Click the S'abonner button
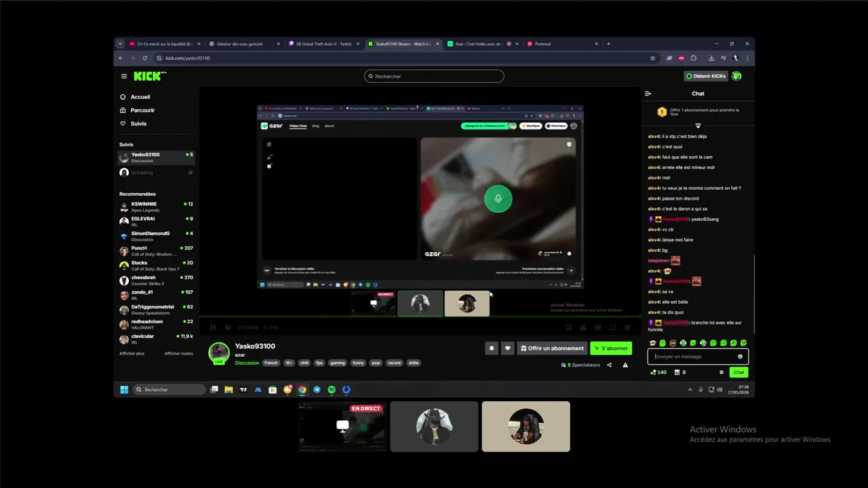 click(x=611, y=348)
